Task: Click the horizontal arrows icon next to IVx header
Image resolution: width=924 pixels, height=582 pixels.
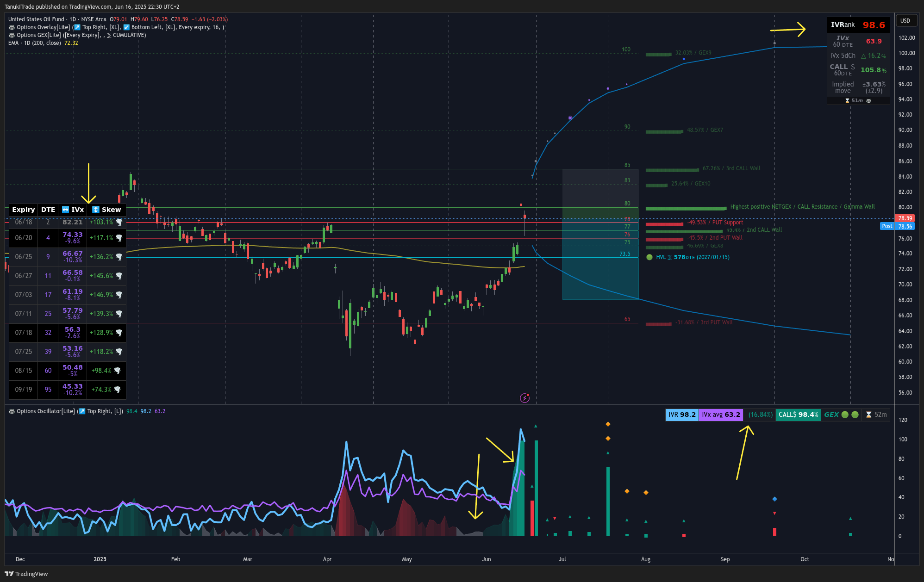Action: [x=65, y=210]
